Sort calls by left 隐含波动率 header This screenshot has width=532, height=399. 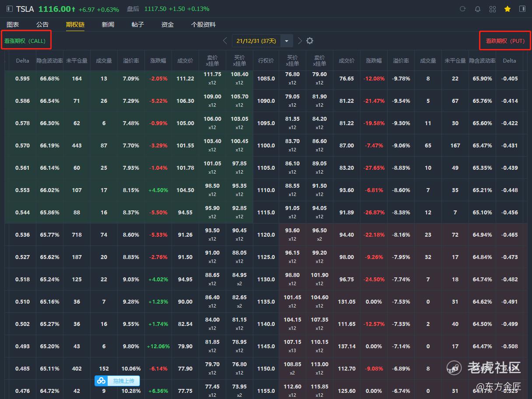point(49,61)
